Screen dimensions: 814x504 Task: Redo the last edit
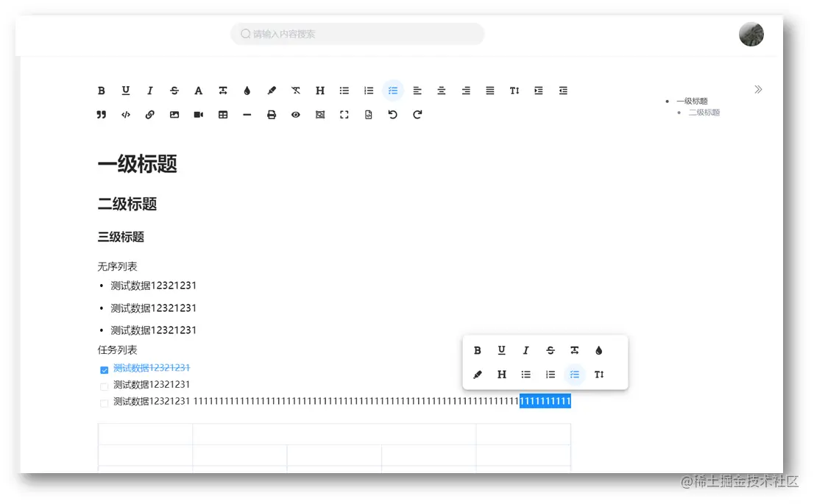(x=417, y=115)
